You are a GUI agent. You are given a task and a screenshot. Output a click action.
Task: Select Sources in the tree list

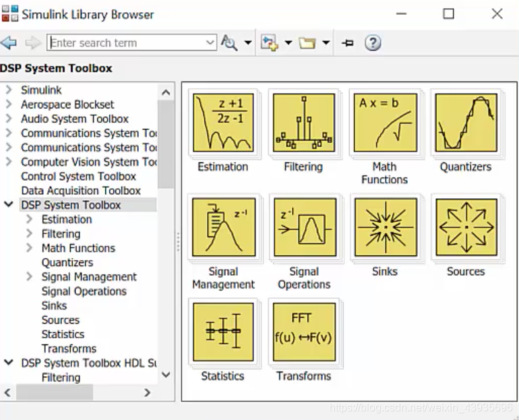[x=61, y=320]
